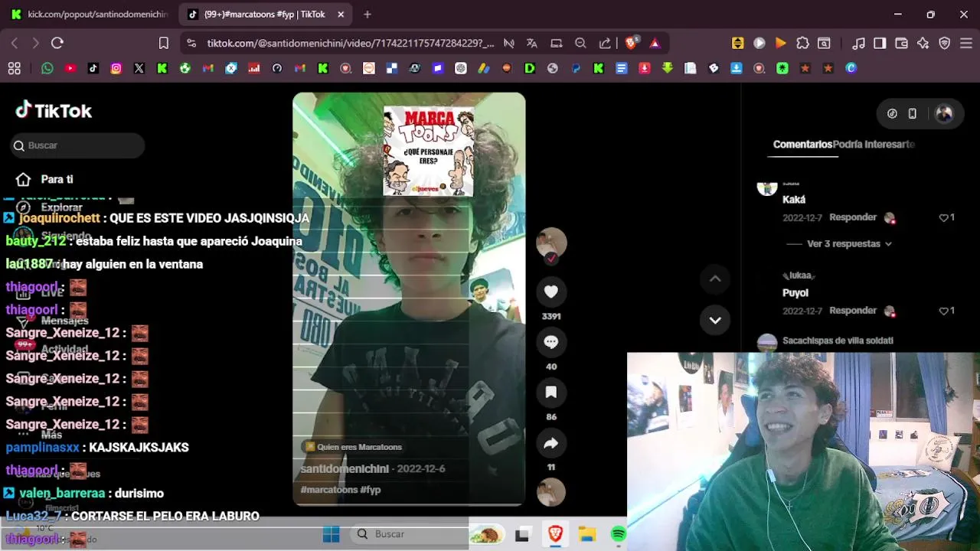Go to the previous video with up arrow

pos(715,279)
